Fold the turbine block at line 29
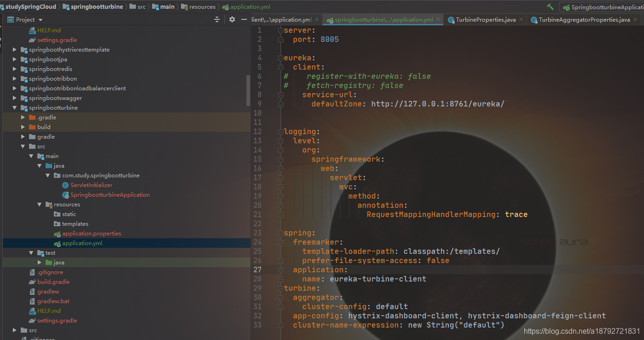The image size is (644, 340). click(280, 288)
